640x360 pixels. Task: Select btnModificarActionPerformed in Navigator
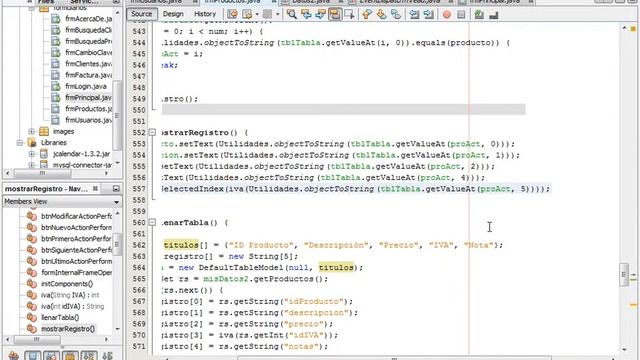click(x=76, y=216)
